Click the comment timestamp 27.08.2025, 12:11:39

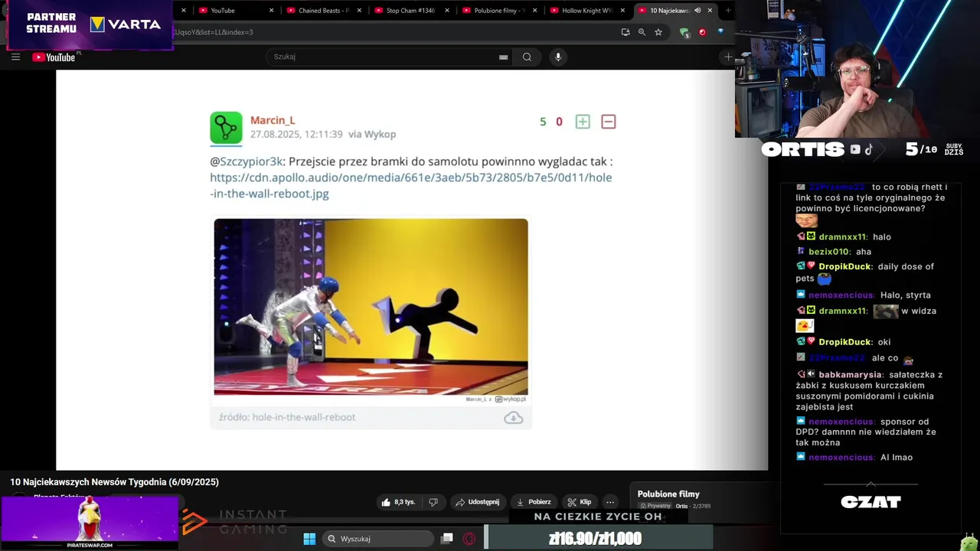point(296,134)
